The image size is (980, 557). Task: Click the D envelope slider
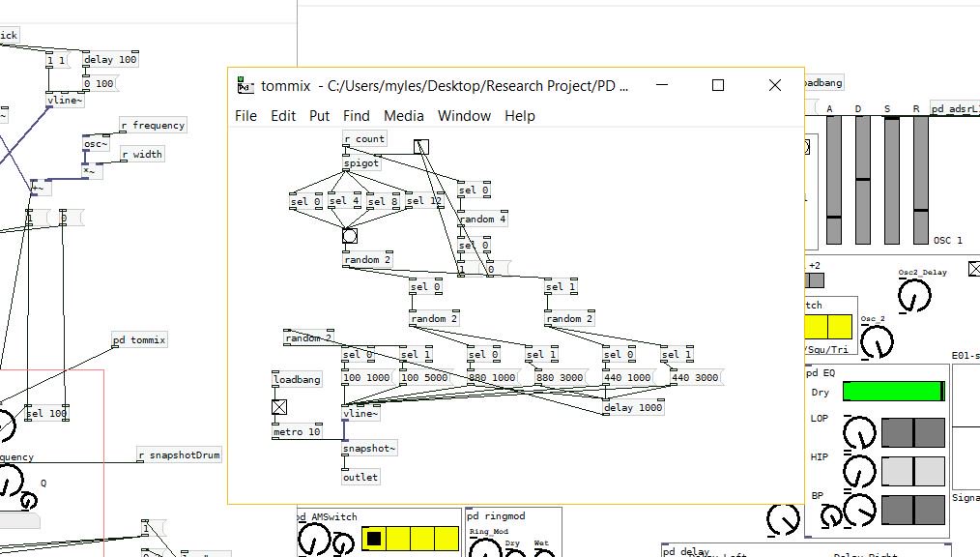coord(862,180)
